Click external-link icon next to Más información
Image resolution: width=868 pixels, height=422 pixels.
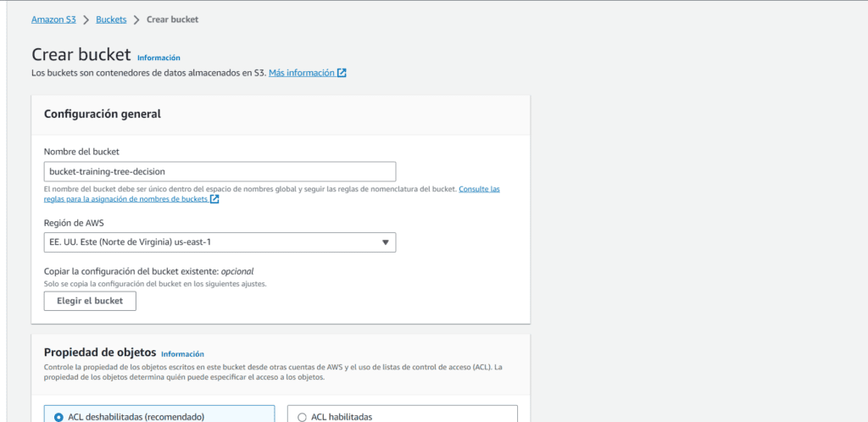tap(342, 73)
